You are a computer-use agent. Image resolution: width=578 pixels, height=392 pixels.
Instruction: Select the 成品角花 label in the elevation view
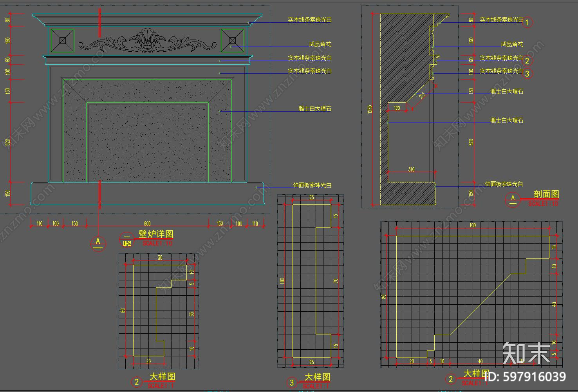pyautogui.click(x=320, y=45)
